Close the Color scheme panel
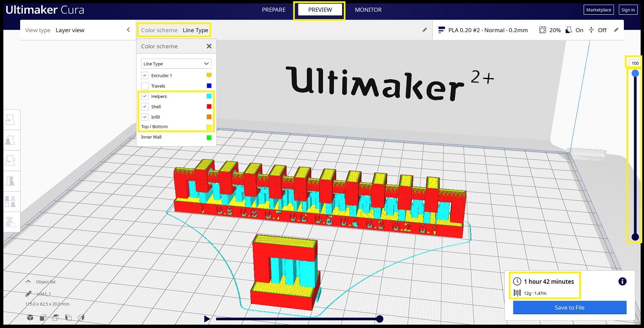This screenshot has height=328, width=644. 209,46
